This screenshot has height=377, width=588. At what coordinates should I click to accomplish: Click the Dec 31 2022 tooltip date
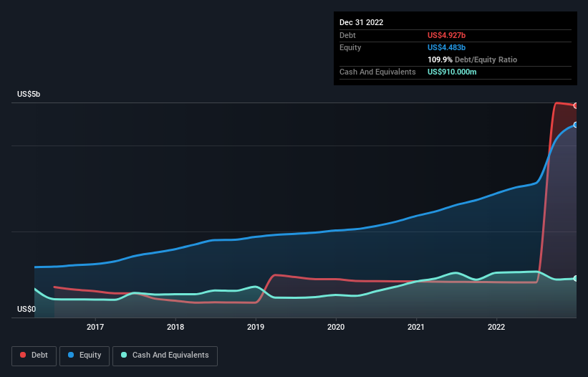pos(362,22)
